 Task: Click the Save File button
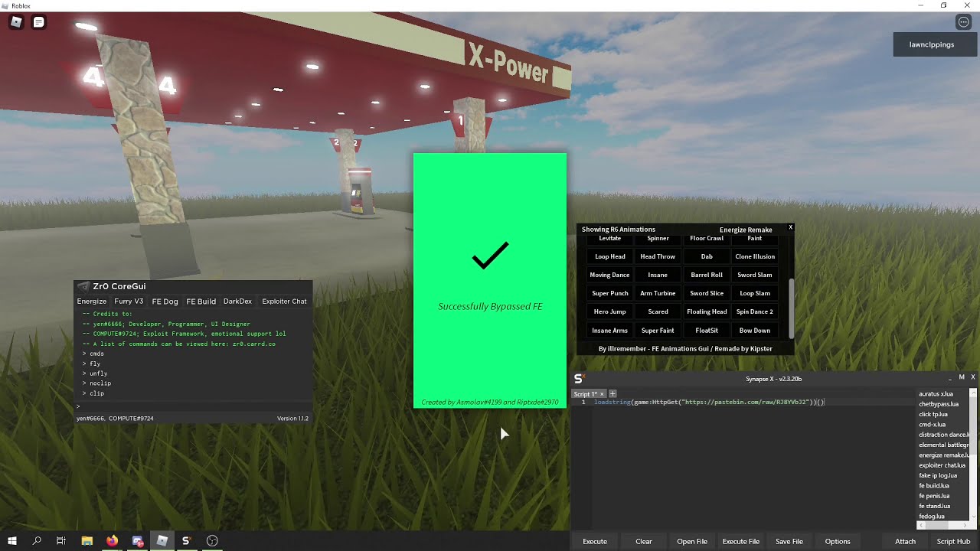[x=789, y=541]
